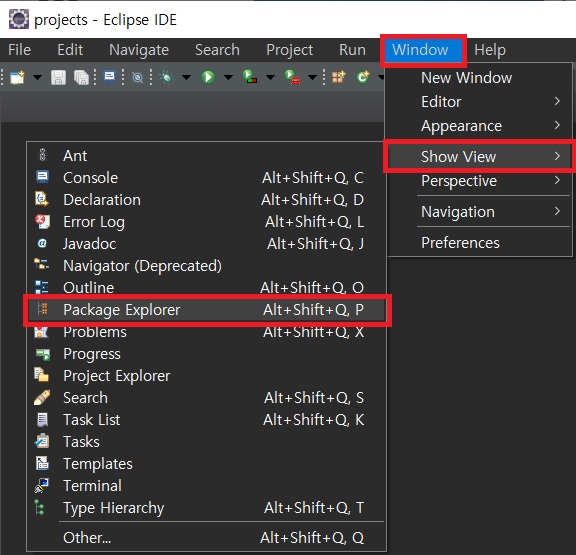Screen dimensions: 576x555
Task: Open the Search menu in menu bar
Action: coord(217,50)
